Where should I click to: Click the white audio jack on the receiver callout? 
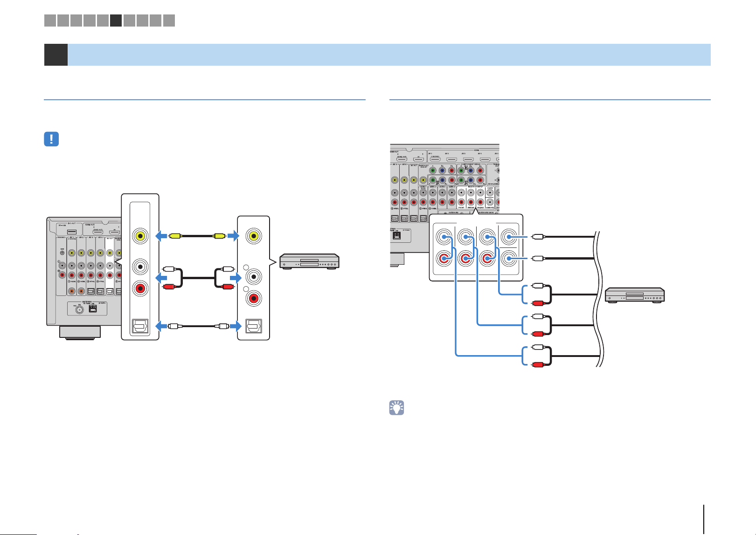(140, 267)
